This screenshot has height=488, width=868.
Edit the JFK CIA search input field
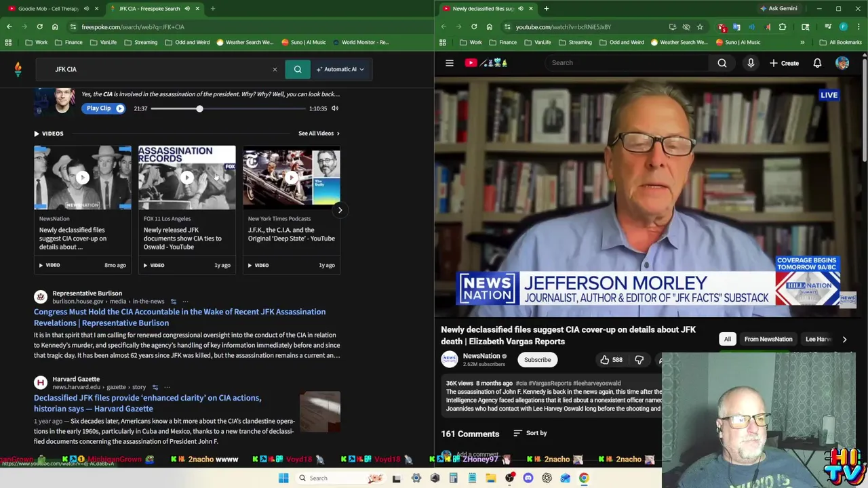(x=159, y=69)
